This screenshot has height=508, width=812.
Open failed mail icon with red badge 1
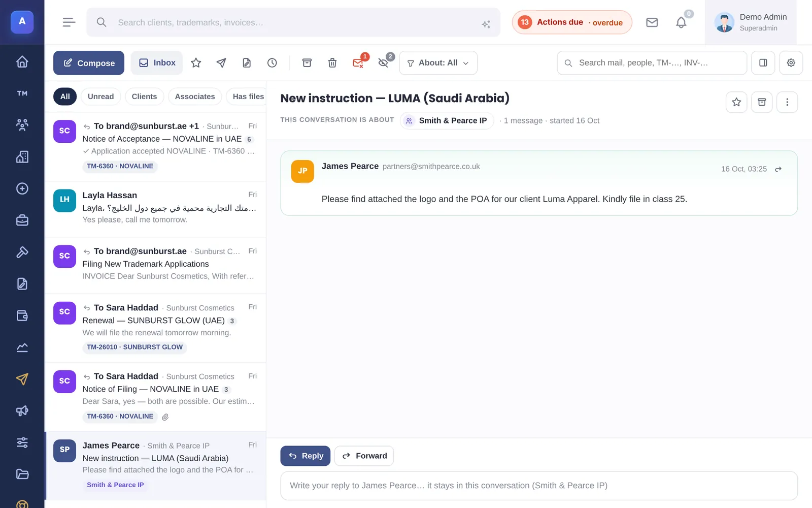pyautogui.click(x=358, y=62)
